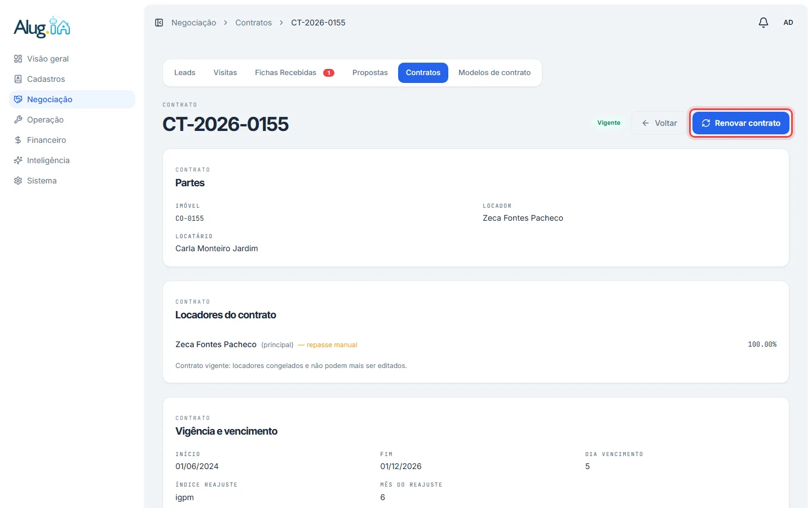Viewport: 812px width, 508px height.
Task: Go to Cadastros in the sidebar
Action: pyautogui.click(x=72, y=79)
